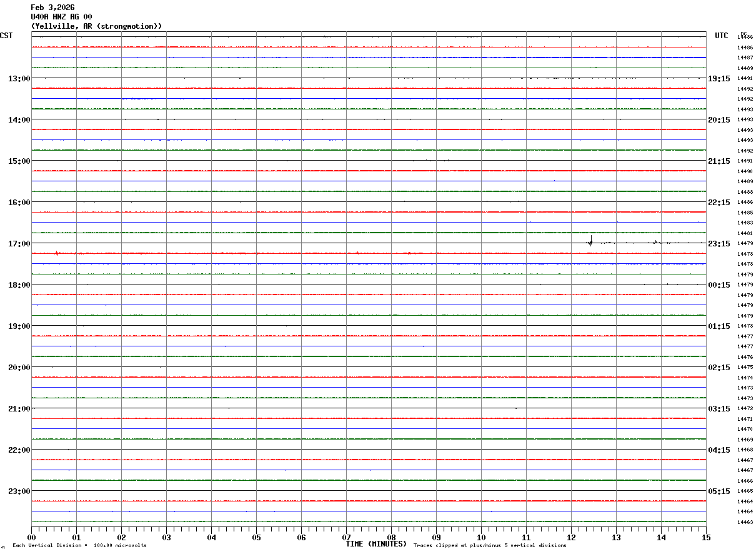Select the 20:00 CST row label
Image resolution: width=756 pixels, height=554 pixels.
[x=19, y=368]
